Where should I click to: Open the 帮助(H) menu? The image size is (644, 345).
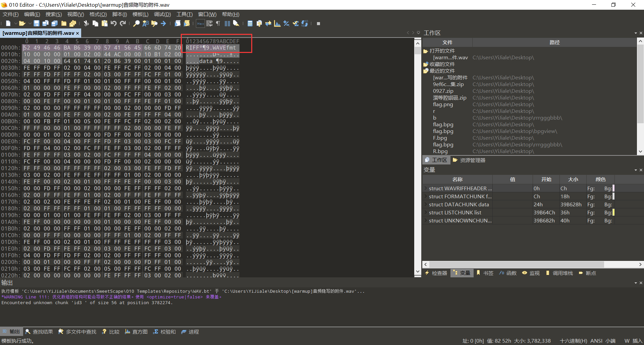[230, 14]
